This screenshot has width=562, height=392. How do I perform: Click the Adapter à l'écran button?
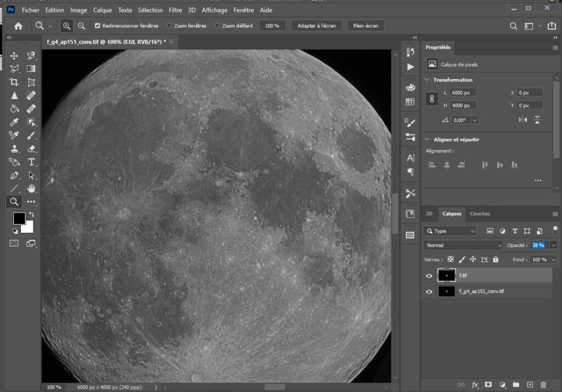(x=317, y=26)
